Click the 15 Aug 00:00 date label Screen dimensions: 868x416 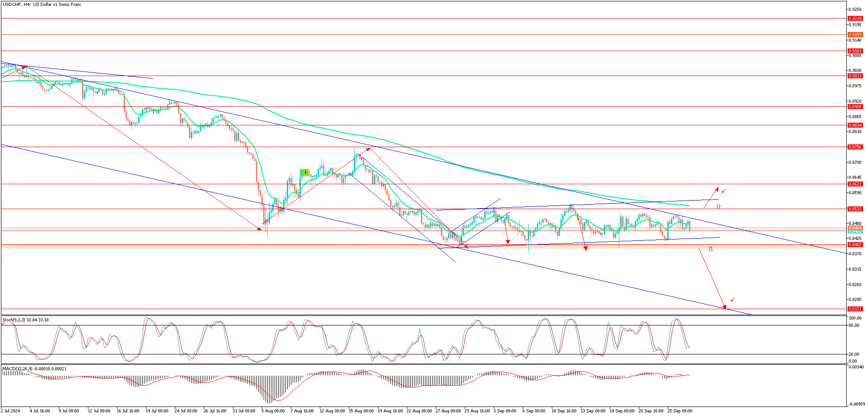[361, 411]
